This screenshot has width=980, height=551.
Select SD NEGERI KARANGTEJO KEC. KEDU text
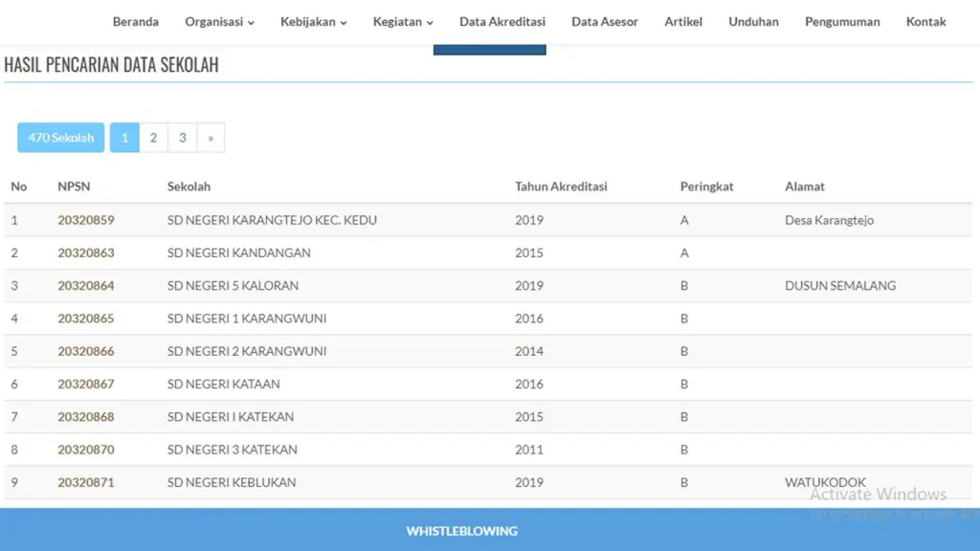point(272,220)
